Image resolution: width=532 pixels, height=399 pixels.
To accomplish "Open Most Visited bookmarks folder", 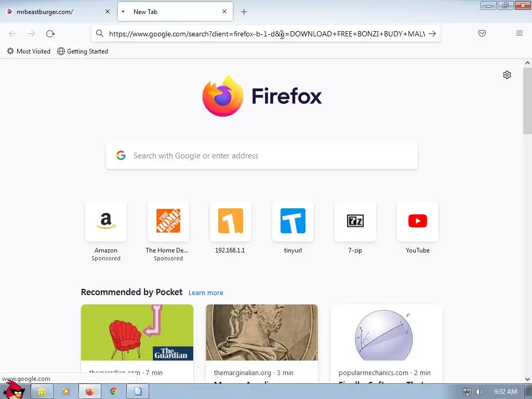I will pyautogui.click(x=29, y=51).
